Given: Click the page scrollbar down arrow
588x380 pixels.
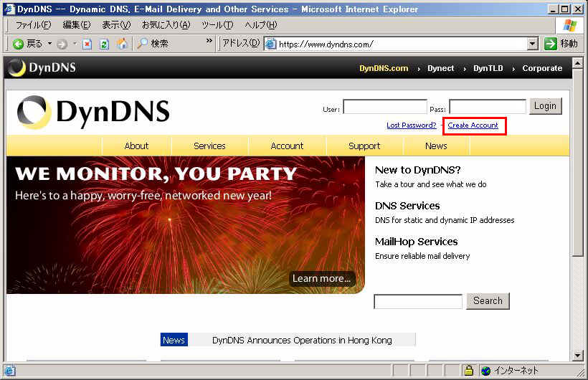Looking at the screenshot, I should pos(577,355).
